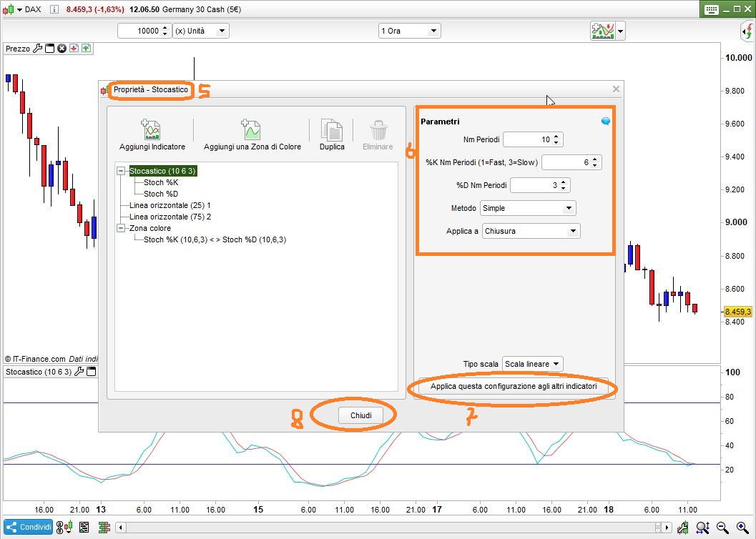
Task: Zoom in with plus magnifier
Action: (x=742, y=528)
